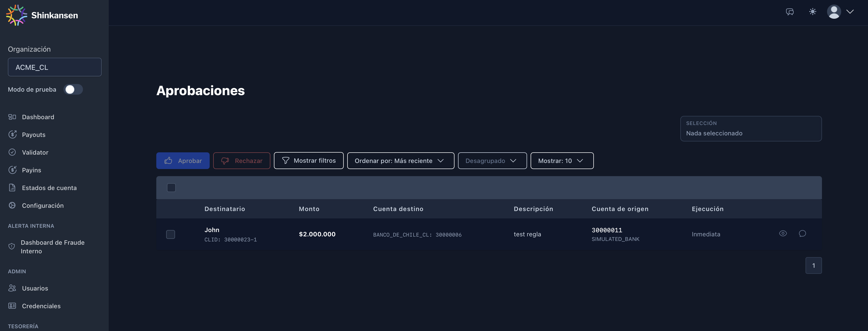Click the Validator checkmark icon
868x331 pixels.
(x=12, y=152)
